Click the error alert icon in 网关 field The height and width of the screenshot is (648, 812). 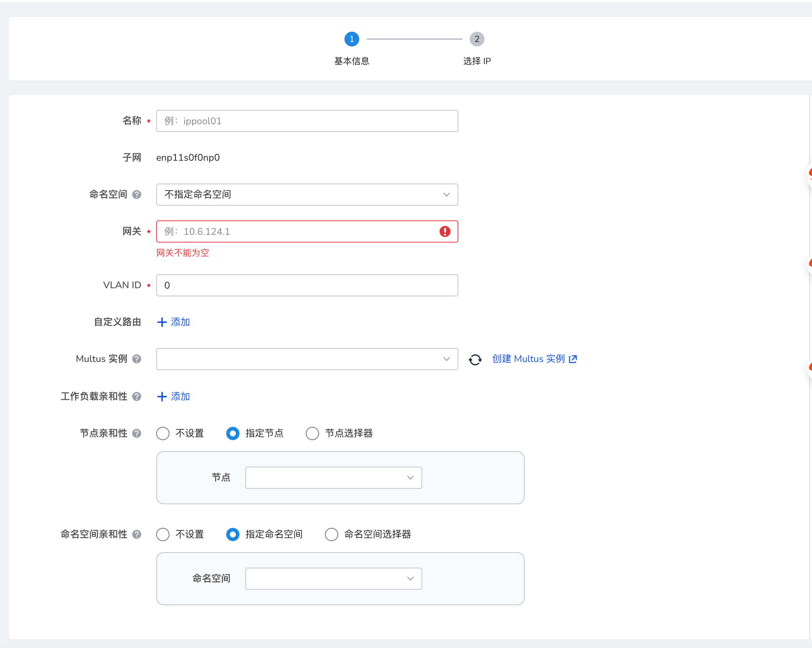pyautogui.click(x=445, y=231)
